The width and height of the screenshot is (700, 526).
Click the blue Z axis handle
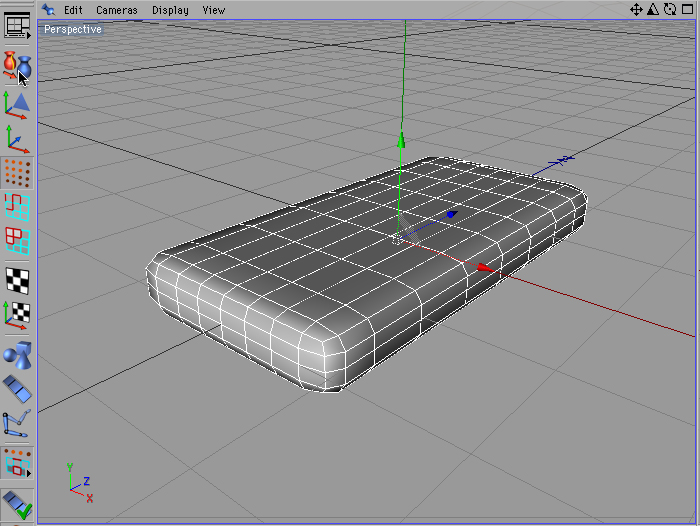pos(452,215)
